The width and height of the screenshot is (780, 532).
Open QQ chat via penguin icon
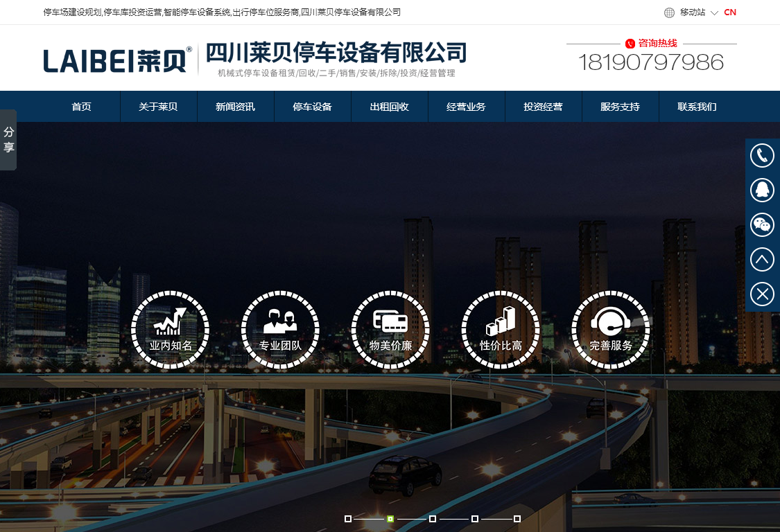tap(762, 190)
